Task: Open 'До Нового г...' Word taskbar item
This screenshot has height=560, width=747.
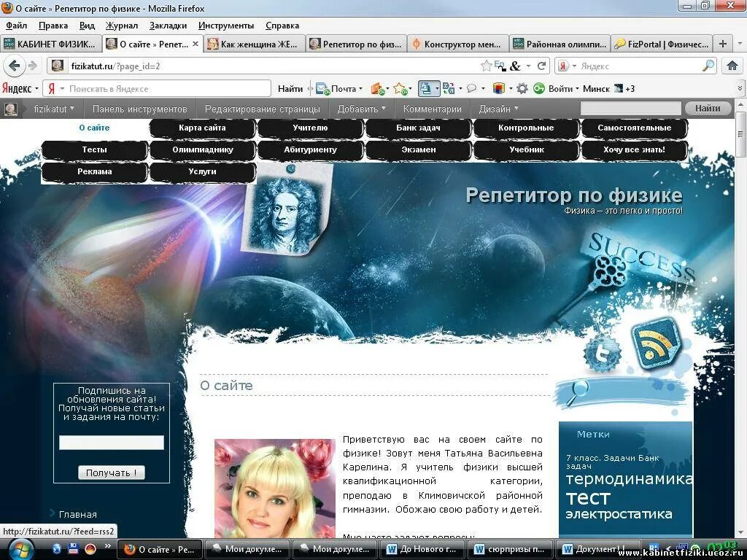Action: (x=422, y=549)
